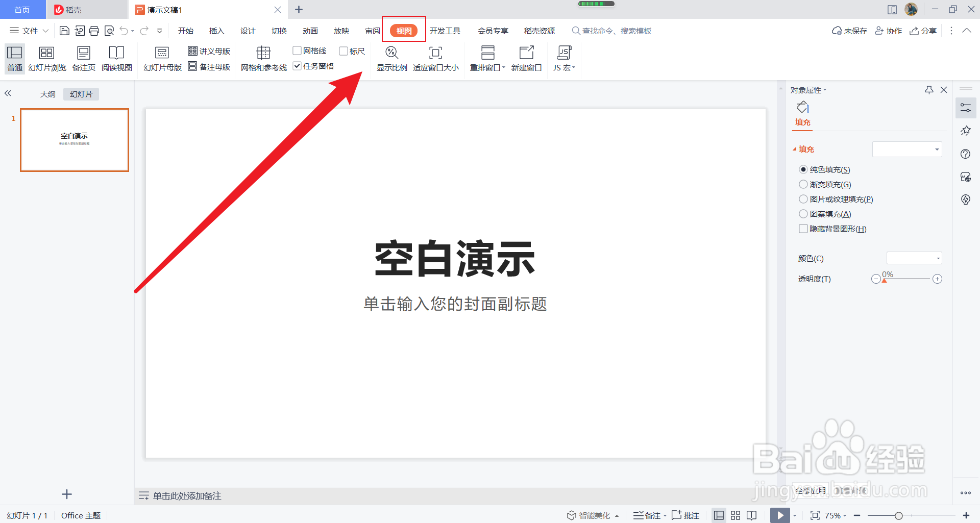Open 网格和参考线 settings
Viewport: 980px width, 523px height.
[x=263, y=59]
